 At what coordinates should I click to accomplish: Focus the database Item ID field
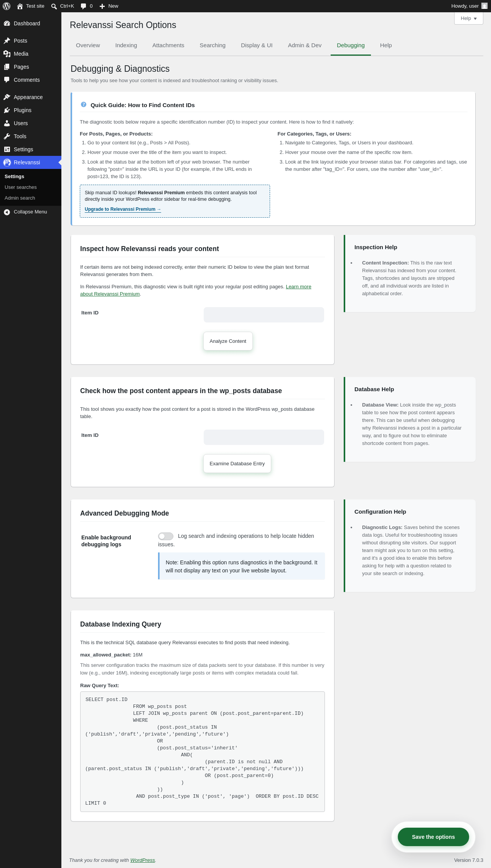point(264,437)
